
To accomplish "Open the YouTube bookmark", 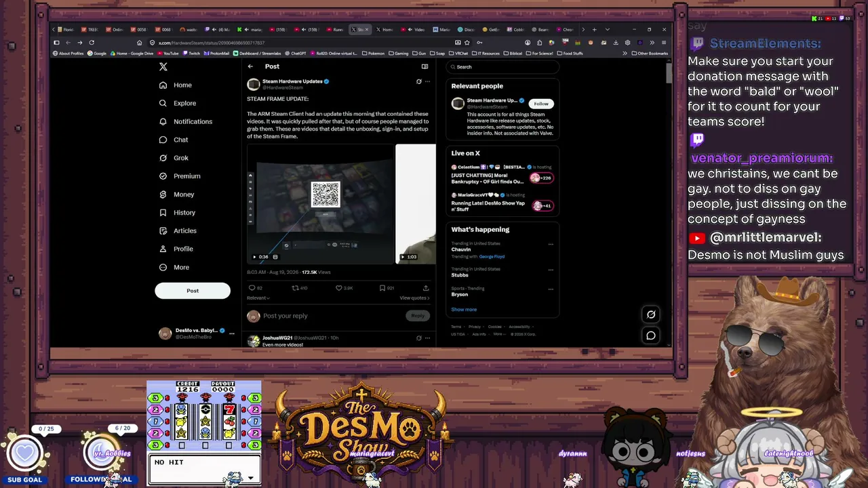I will pos(167,54).
